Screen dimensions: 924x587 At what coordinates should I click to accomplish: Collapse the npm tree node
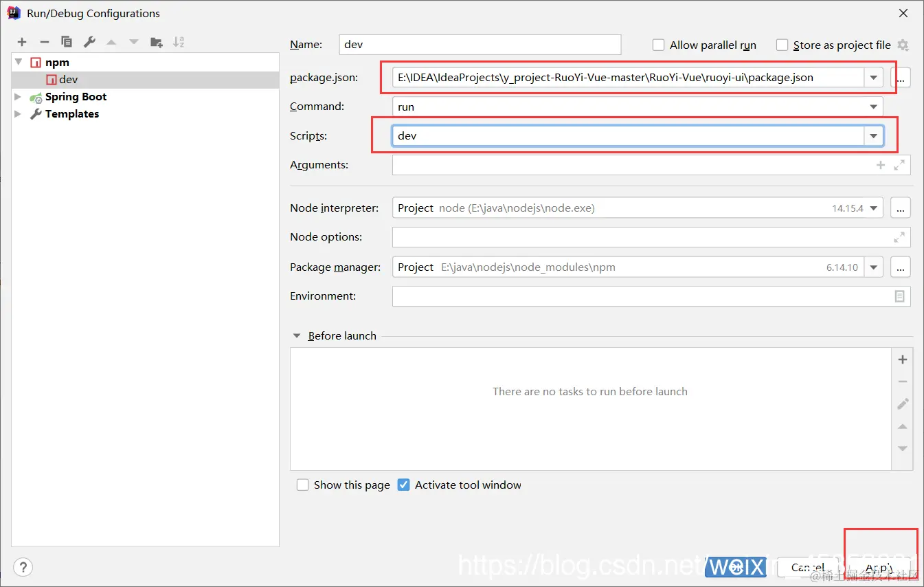tap(19, 62)
